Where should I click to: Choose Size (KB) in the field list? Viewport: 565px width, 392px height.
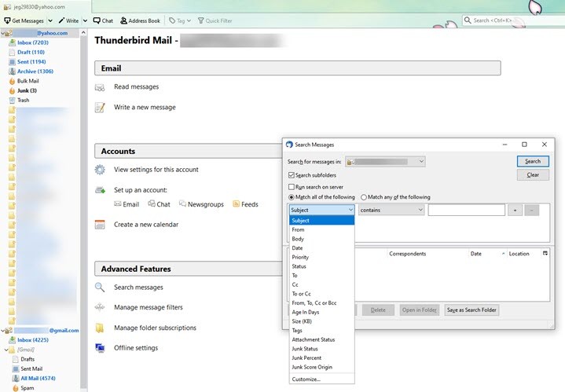point(321,321)
